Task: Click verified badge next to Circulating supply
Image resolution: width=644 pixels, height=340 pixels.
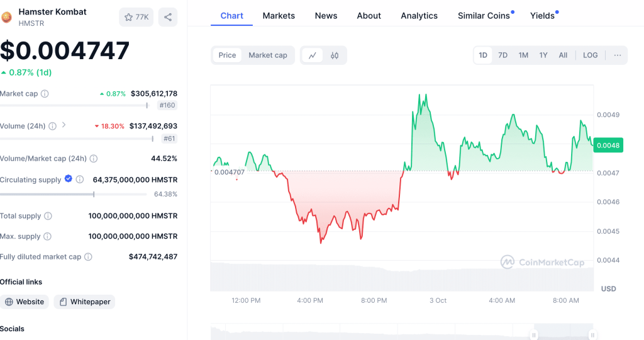Action: 68,178
